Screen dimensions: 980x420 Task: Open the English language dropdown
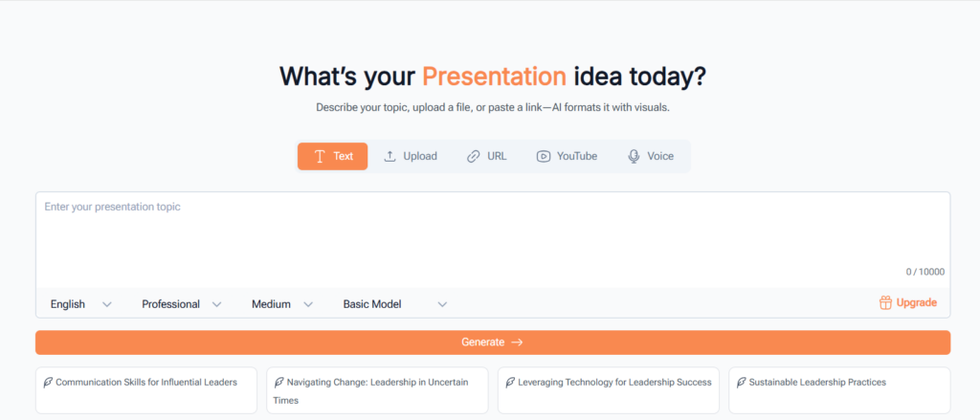point(80,304)
